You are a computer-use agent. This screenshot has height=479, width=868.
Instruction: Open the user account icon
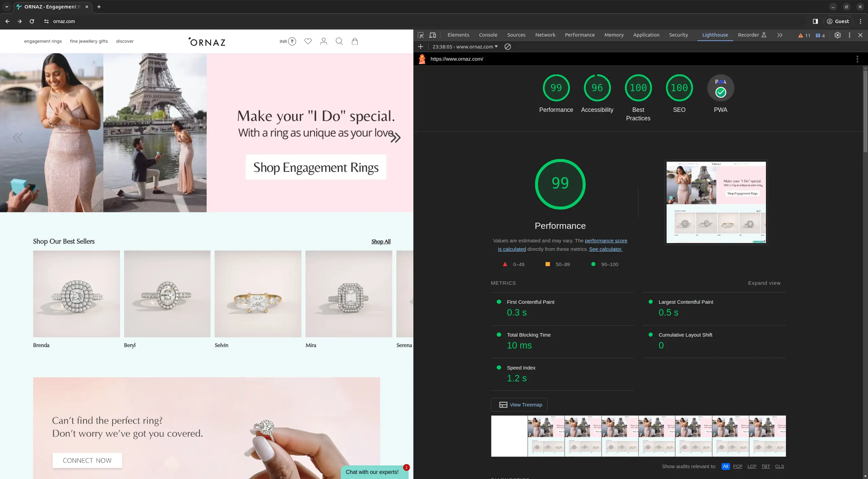tap(323, 41)
